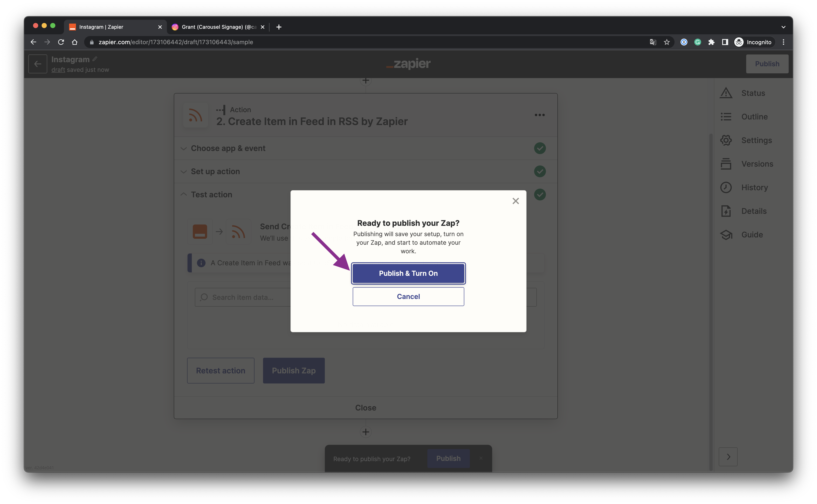The width and height of the screenshot is (817, 504).
Task: Click the translate page icon
Action: [x=653, y=42]
